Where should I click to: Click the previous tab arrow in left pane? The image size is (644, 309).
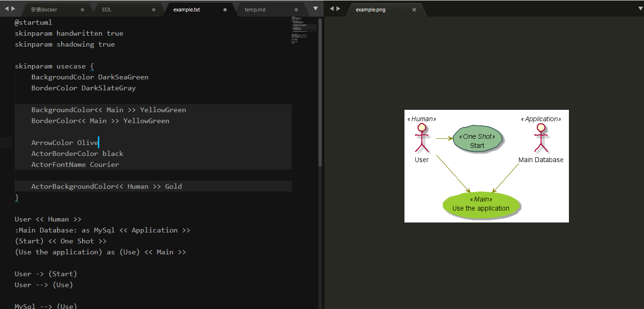coord(7,9)
